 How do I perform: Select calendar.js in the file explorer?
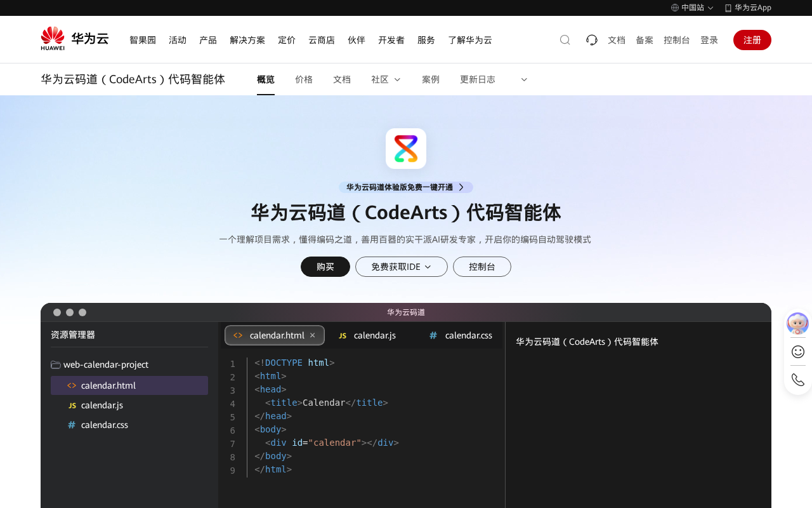pos(129,405)
